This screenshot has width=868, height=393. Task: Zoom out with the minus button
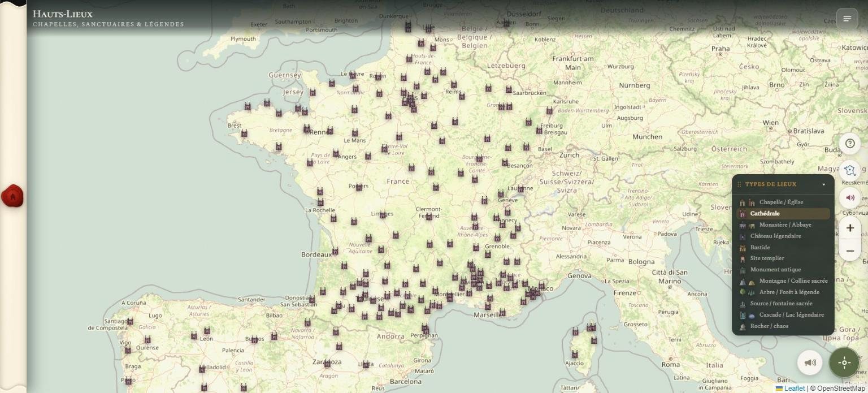click(849, 251)
